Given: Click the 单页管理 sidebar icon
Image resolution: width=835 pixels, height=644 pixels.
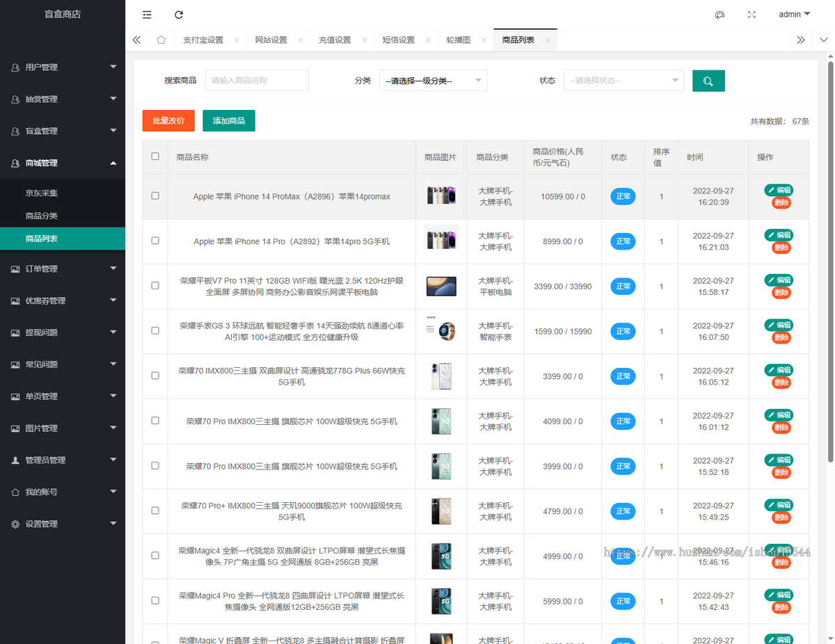Looking at the screenshot, I should 15,396.
